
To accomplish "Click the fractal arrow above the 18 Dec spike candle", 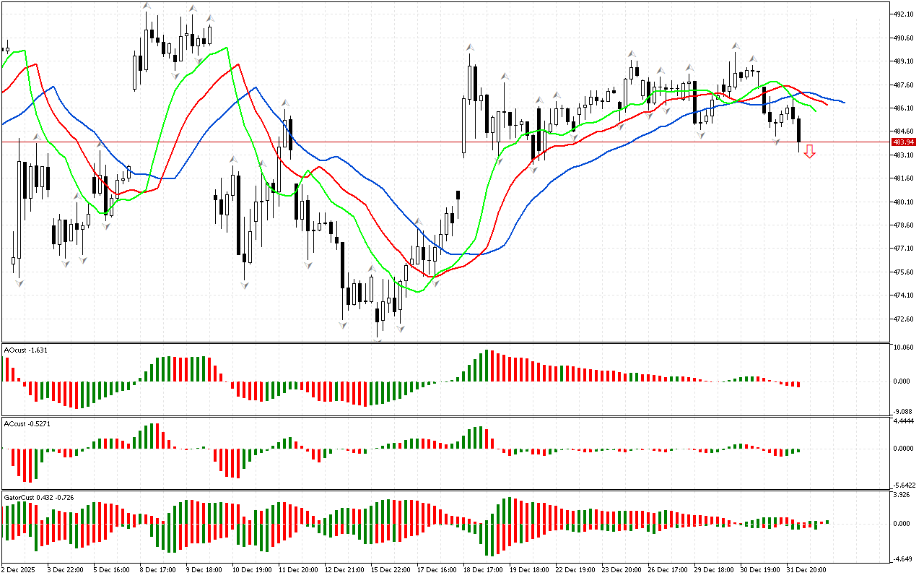I will point(470,47).
